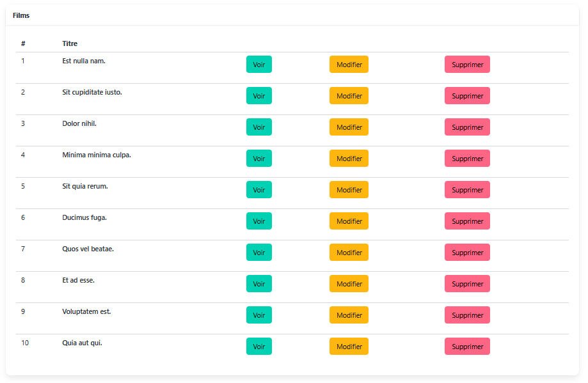Viewport: 588px width, 383px height.
Task: Delete 'Quos vel beatae.' with Supprimer
Action: click(x=467, y=253)
